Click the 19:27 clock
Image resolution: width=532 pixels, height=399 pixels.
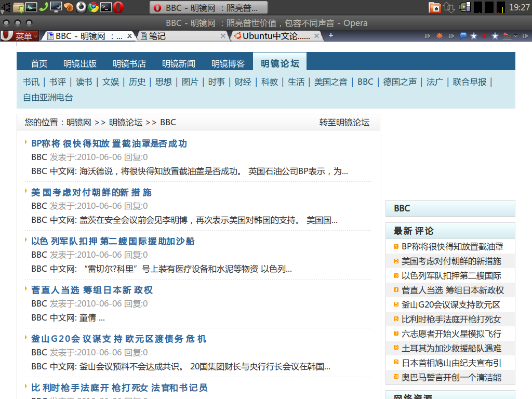pos(520,7)
